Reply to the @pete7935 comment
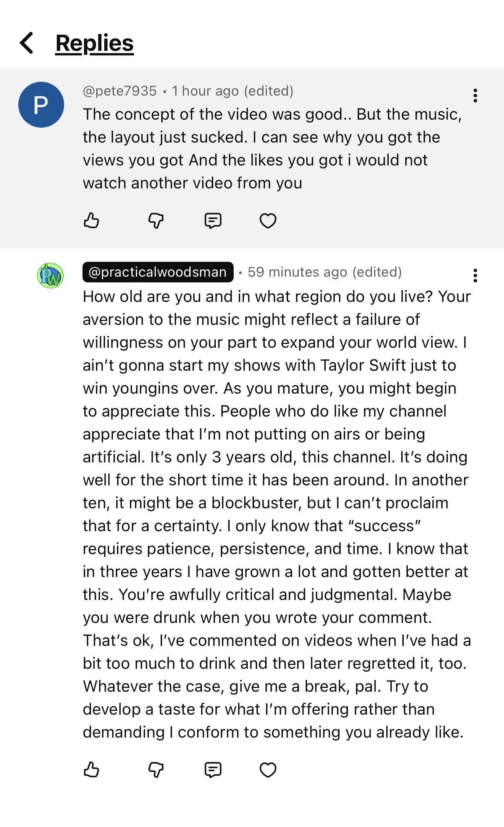 click(213, 221)
